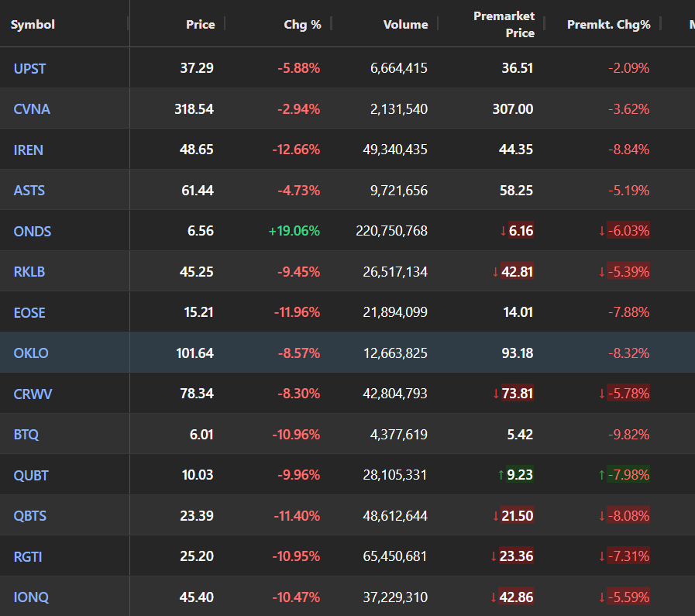Open the OKLO symbol link
This screenshot has height=616, width=695.
(x=31, y=353)
